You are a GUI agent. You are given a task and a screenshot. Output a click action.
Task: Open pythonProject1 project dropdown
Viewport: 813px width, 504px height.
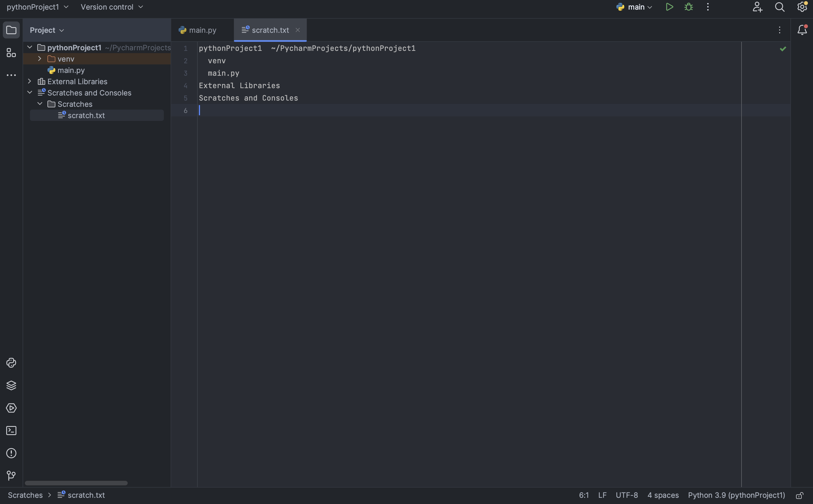point(38,7)
